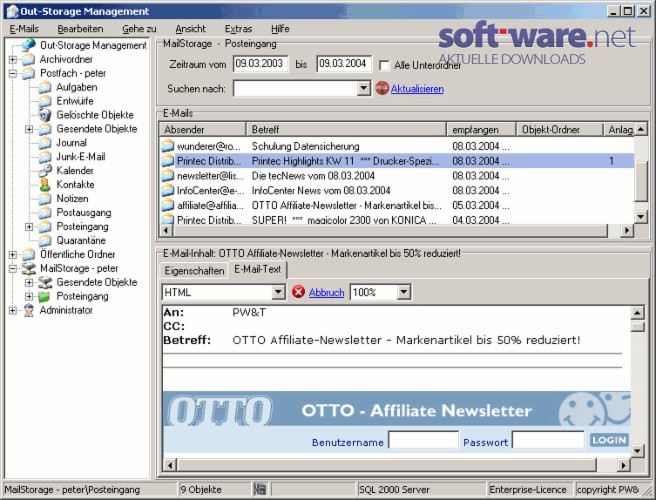This screenshot has height=500, width=656.
Task: Click the Aktualisieren link
Action: pos(417,89)
